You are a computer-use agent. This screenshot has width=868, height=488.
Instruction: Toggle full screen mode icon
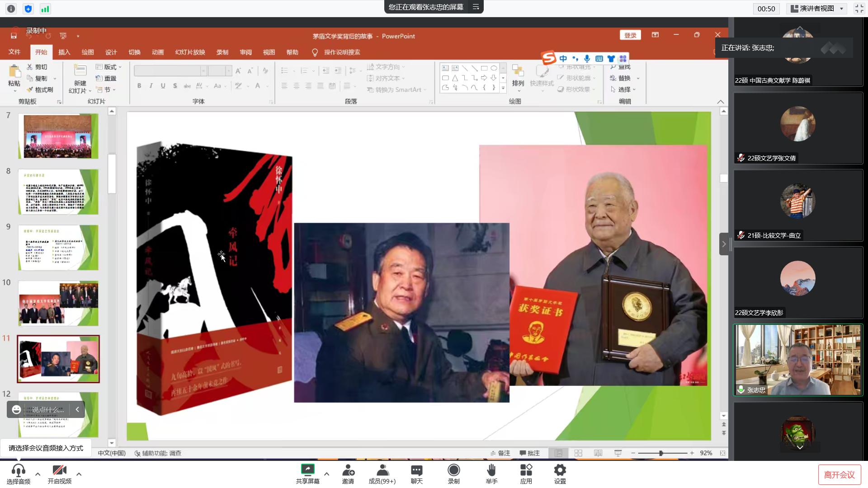click(x=859, y=9)
